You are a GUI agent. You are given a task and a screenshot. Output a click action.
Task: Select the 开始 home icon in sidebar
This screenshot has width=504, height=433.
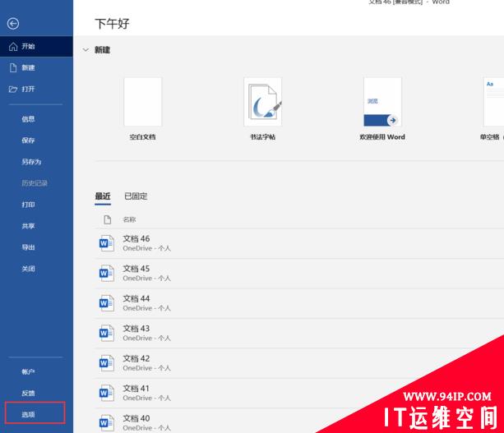(x=13, y=47)
